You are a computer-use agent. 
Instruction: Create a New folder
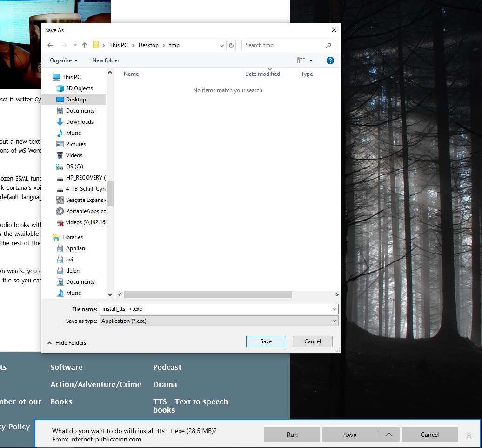tap(106, 60)
